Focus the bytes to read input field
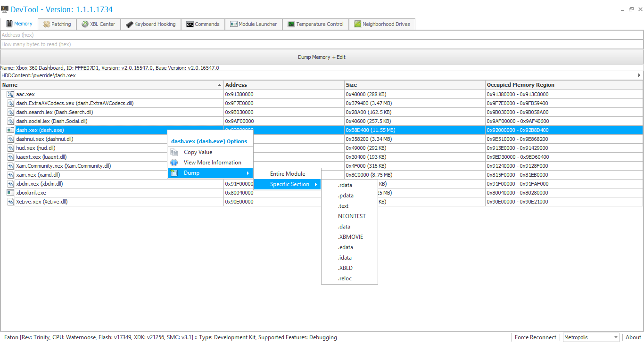This screenshot has height=343, width=644. click(322, 44)
